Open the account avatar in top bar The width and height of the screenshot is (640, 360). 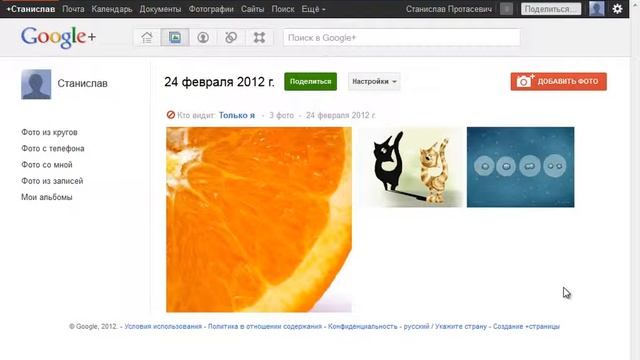coord(597,9)
